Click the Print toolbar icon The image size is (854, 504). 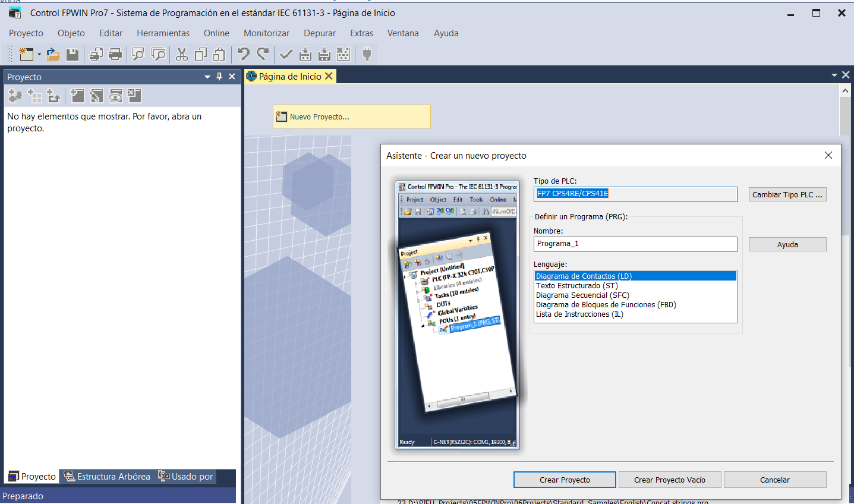coord(115,55)
